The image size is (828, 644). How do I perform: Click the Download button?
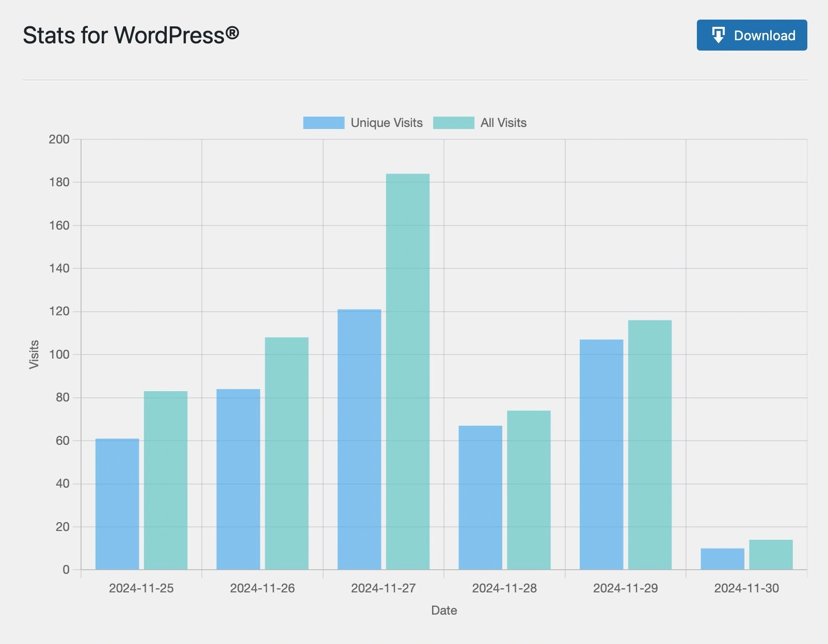click(752, 35)
